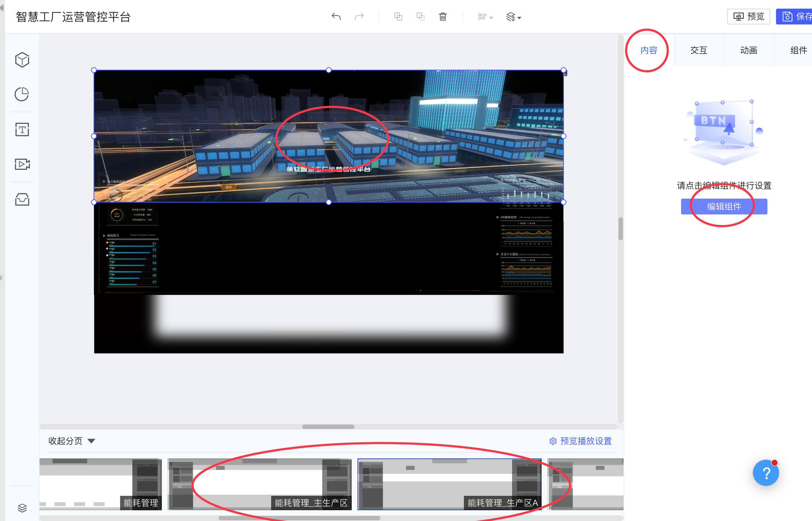Open the alignment dropdown in toolbar

pyautogui.click(x=485, y=17)
